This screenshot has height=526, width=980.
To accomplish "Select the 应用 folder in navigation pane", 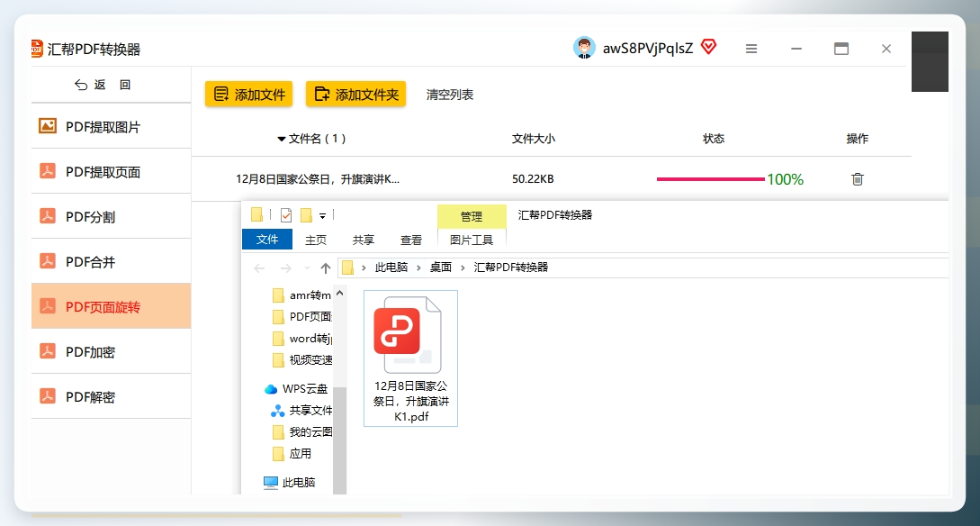I will tap(292, 453).
